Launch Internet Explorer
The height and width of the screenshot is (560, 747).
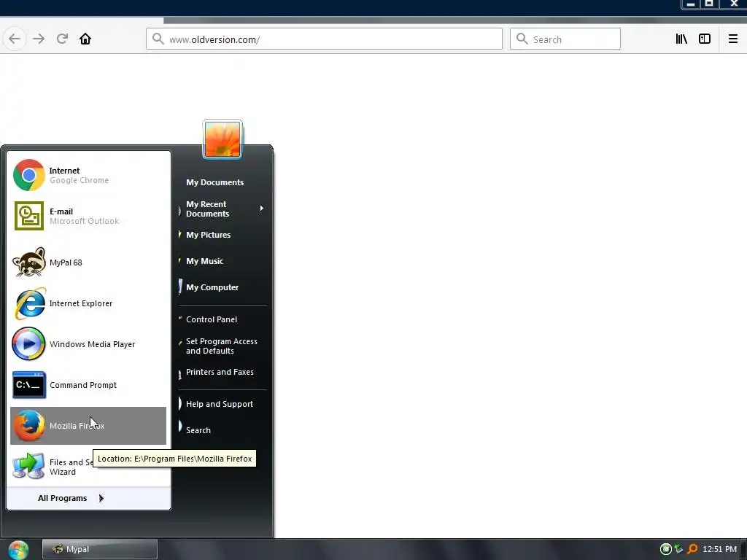pos(88,303)
